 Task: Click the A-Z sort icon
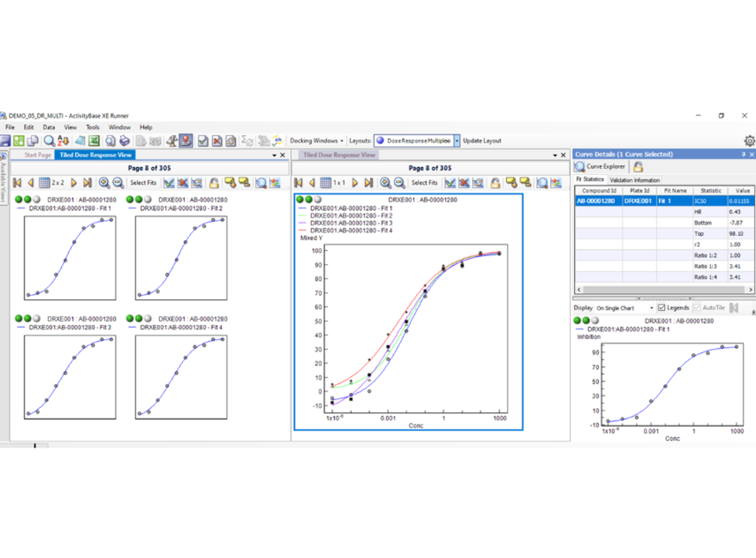[63, 141]
